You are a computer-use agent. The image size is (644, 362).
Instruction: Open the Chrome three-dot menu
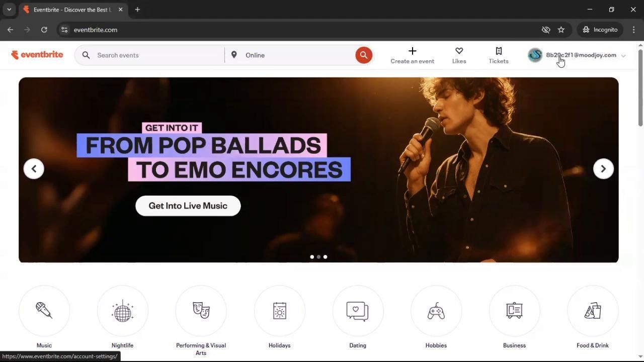coord(634,30)
